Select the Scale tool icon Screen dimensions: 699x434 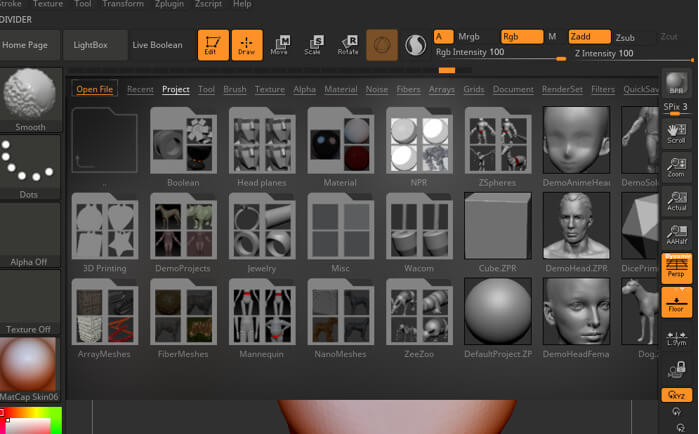tap(313, 45)
